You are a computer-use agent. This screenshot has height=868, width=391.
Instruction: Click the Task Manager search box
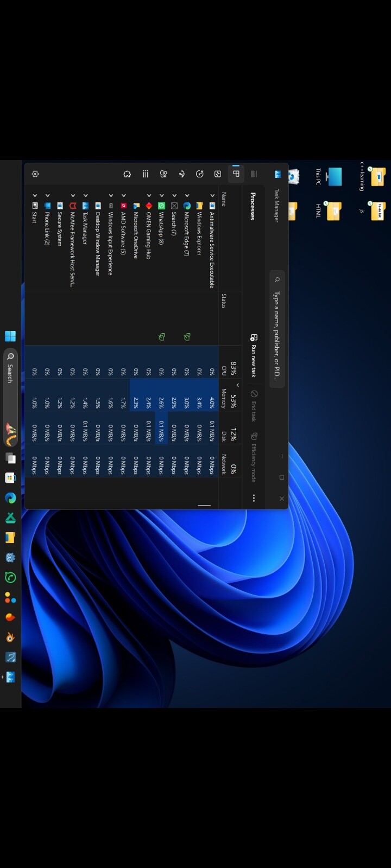tap(277, 331)
